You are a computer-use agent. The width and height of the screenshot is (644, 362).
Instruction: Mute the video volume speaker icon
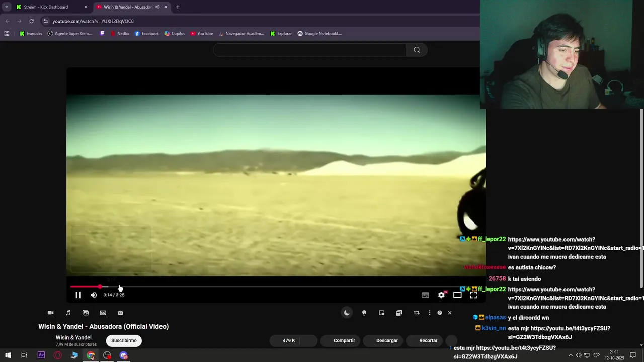coord(93,295)
